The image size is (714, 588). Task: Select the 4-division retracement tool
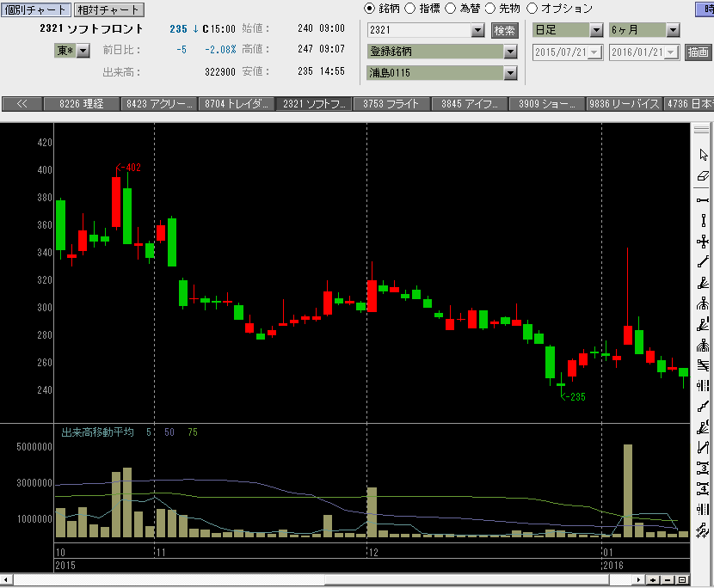(703, 489)
